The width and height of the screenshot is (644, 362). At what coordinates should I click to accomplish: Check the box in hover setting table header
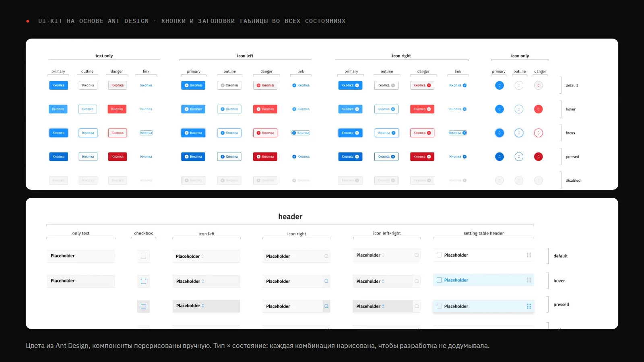click(439, 280)
